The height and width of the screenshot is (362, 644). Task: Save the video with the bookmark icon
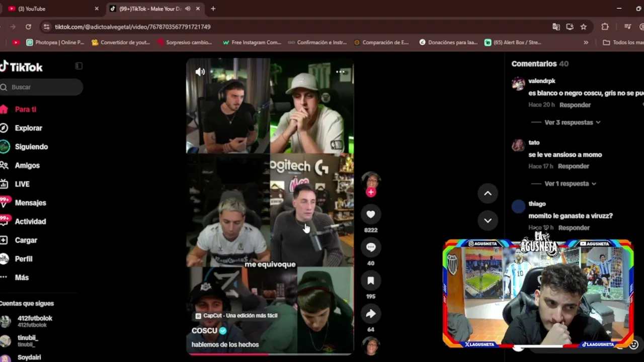click(x=371, y=281)
